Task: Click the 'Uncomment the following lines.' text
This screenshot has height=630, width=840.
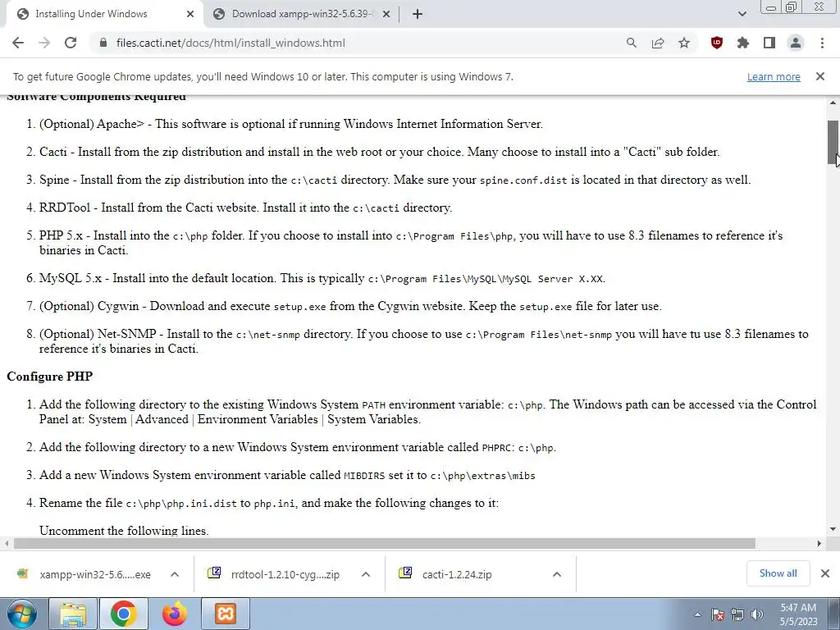Action: 124,531
